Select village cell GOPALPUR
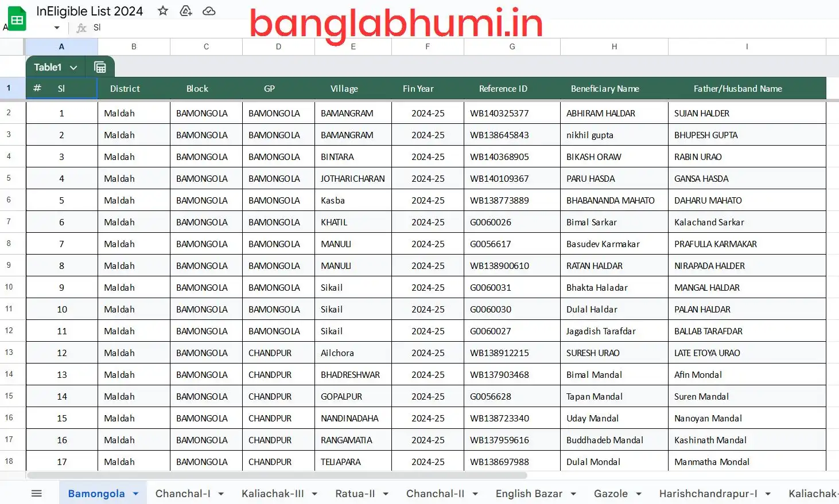The height and width of the screenshot is (504, 839). coord(353,396)
